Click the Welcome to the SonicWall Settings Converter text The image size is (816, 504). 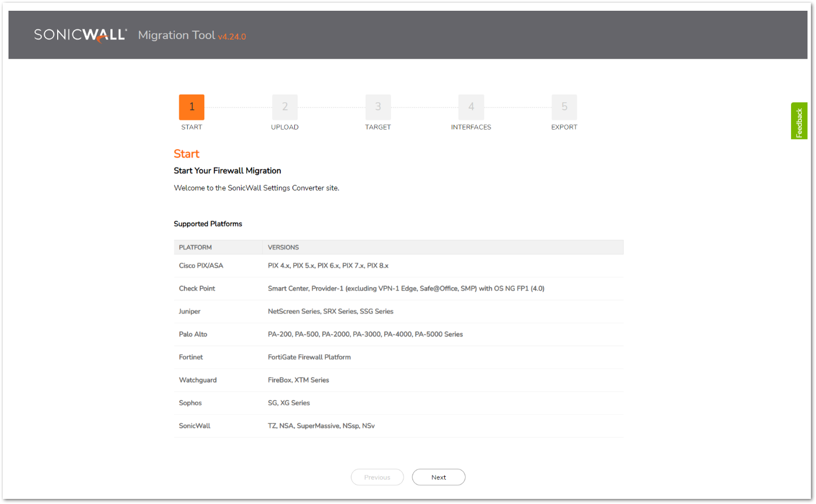[256, 188]
